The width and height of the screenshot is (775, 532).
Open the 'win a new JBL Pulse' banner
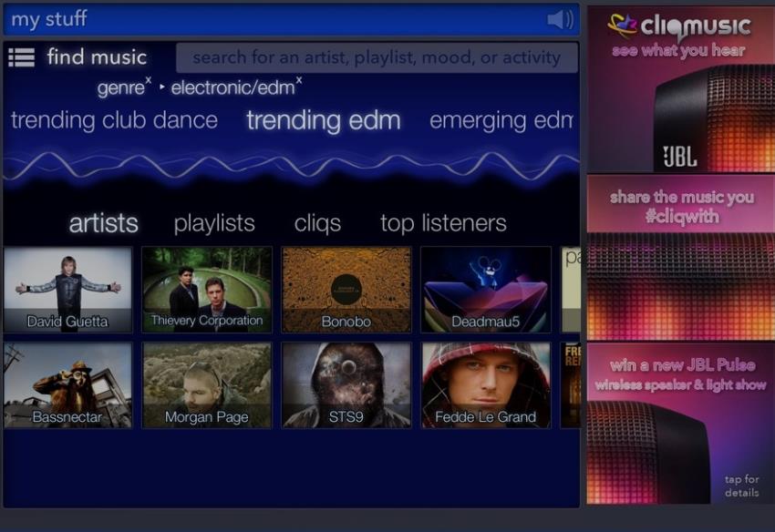(681, 424)
